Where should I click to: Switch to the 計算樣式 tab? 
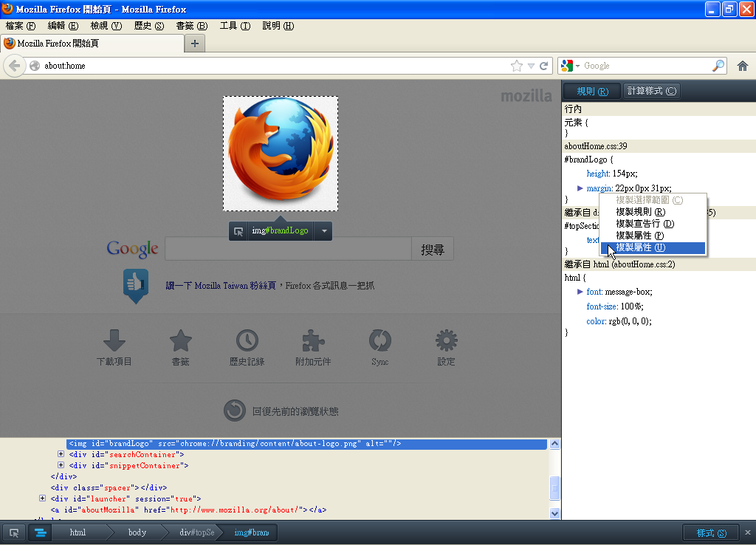coord(650,91)
